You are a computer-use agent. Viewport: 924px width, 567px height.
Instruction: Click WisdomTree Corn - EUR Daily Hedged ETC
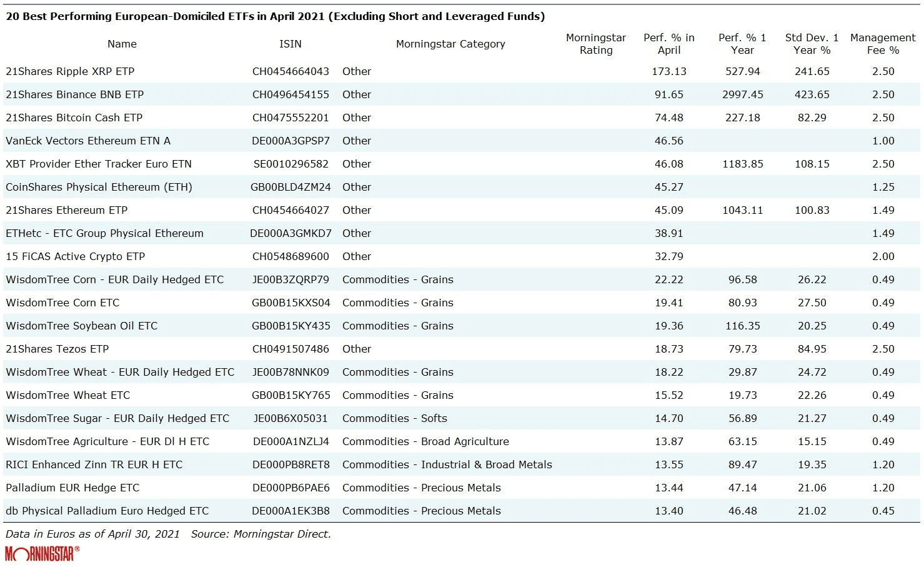(x=114, y=279)
